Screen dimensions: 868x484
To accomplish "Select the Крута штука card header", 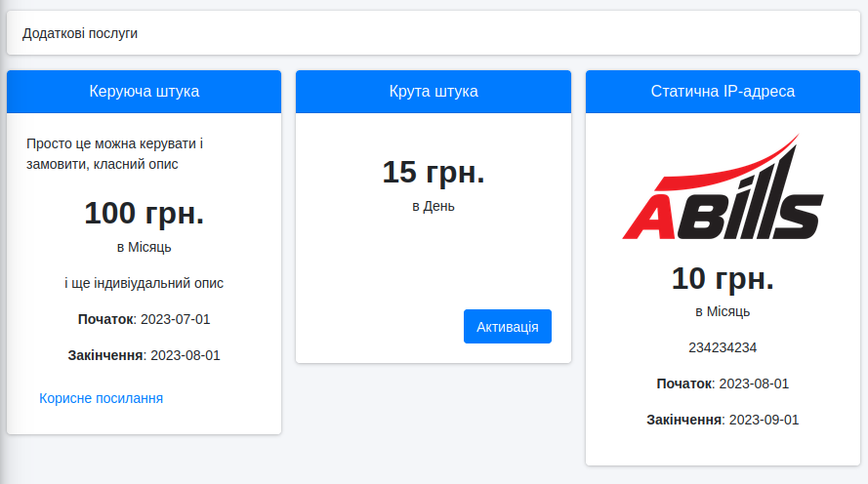I will [434, 92].
